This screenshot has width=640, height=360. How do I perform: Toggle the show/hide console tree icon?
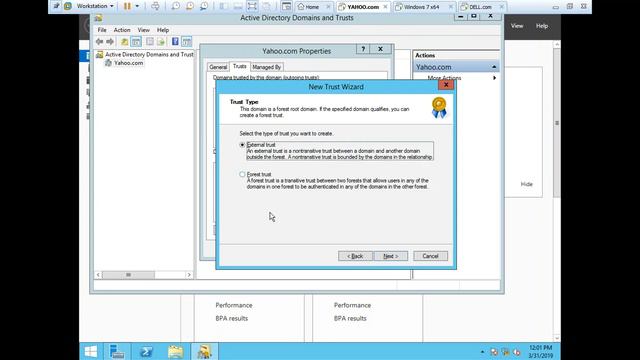pos(136,42)
